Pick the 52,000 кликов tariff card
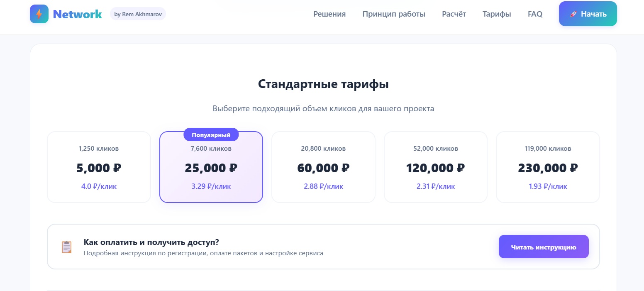 coord(436,167)
